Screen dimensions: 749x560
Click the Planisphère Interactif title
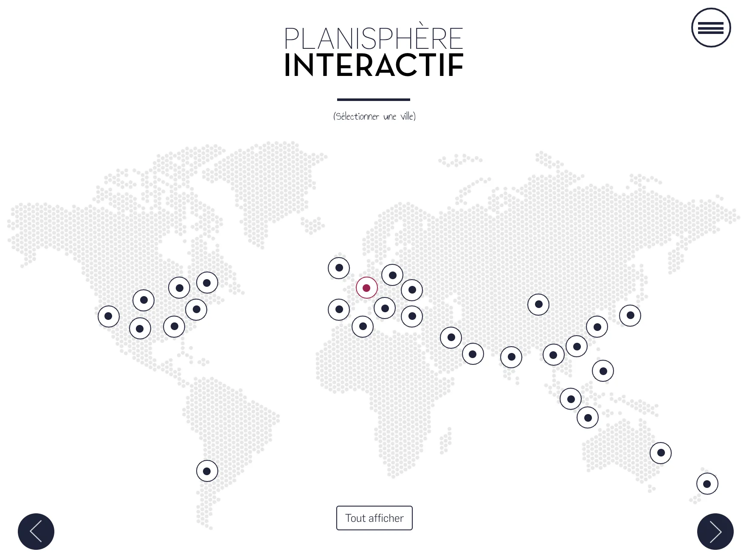[x=374, y=52]
